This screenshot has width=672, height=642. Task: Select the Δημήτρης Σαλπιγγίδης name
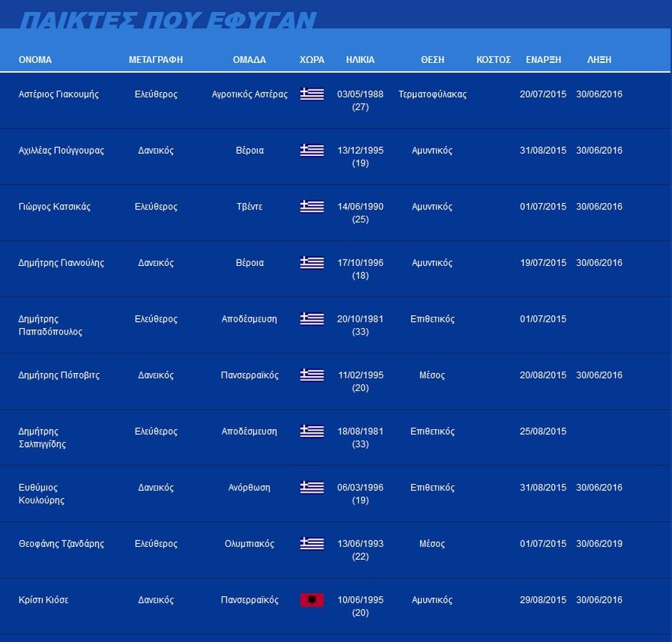pyautogui.click(x=42, y=438)
